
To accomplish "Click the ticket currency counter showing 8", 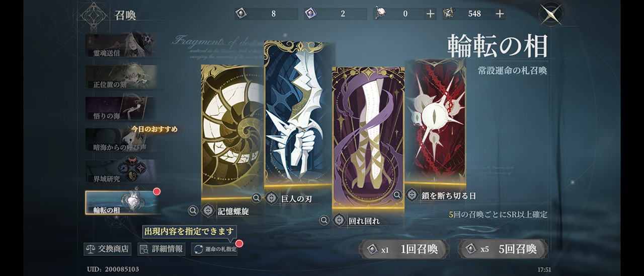I will point(266,14).
